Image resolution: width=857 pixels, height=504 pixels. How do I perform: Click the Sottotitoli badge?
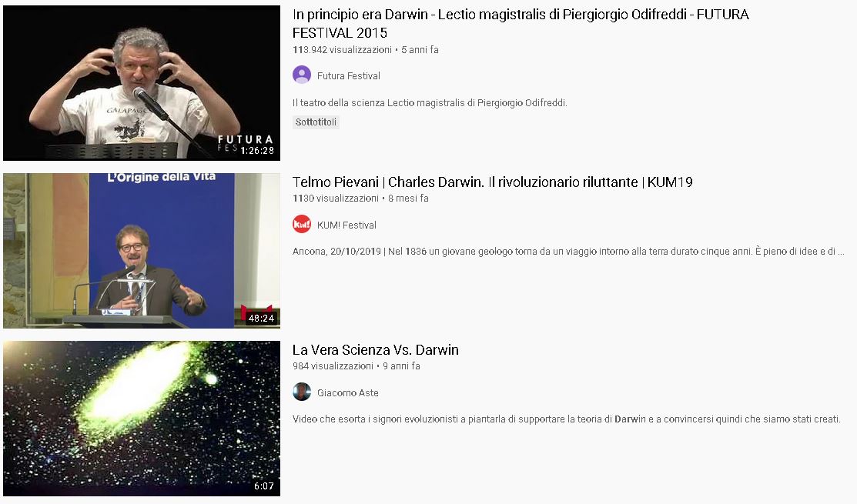tap(316, 122)
